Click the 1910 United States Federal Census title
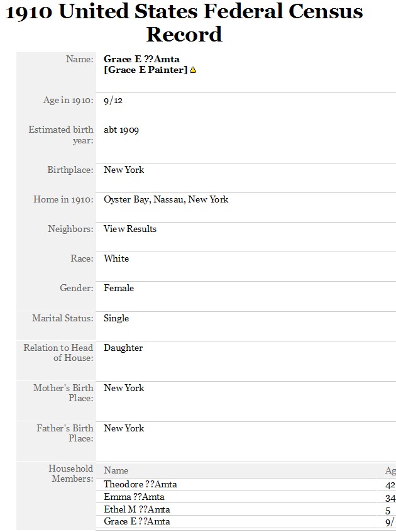 click(x=184, y=23)
